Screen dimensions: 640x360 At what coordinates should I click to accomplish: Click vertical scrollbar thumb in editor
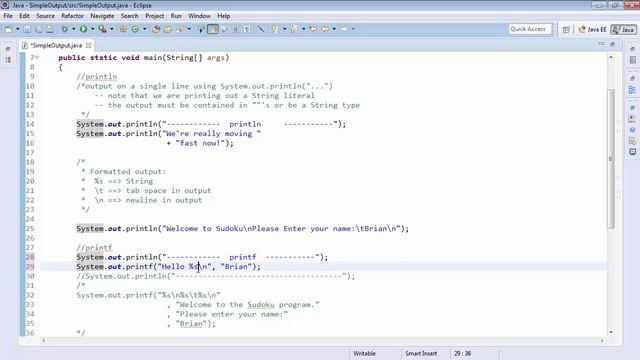pyautogui.click(x=611, y=158)
